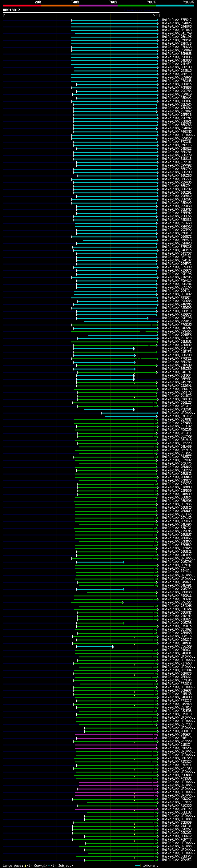Click the orange ~40% identity legend segment
This screenshot has height=868, width=197.
[x=60, y=6]
